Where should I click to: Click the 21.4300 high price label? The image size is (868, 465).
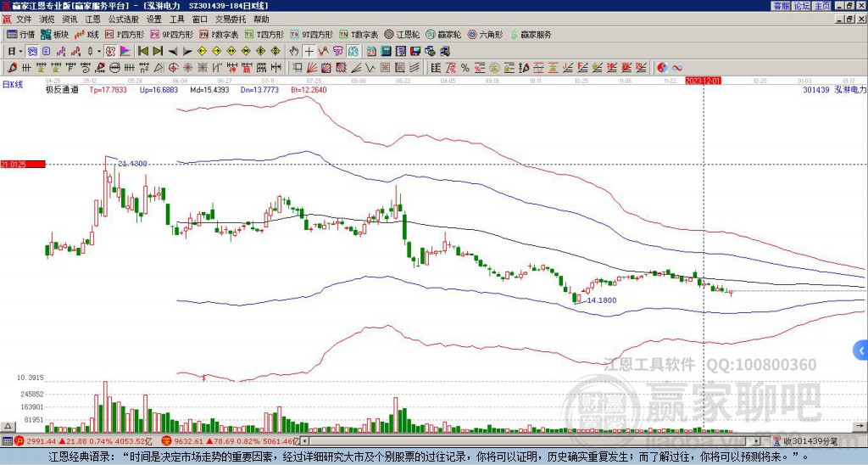(133, 164)
